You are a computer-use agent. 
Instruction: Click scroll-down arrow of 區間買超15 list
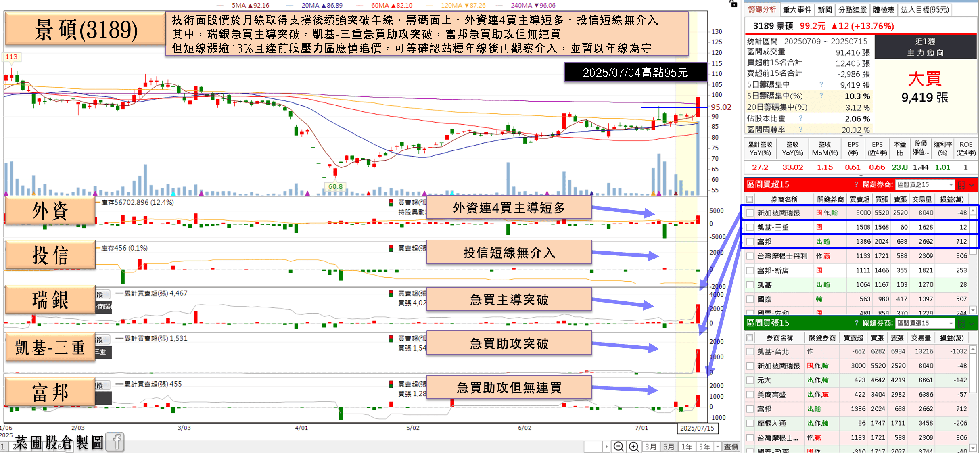click(973, 310)
